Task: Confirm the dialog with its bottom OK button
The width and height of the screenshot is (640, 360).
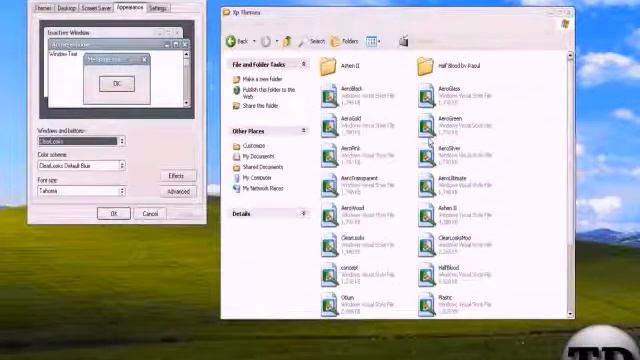Action: pos(114,213)
